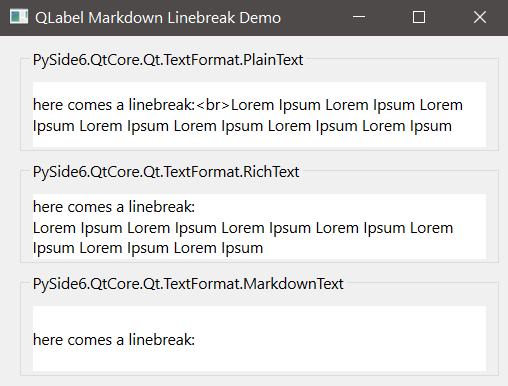Click the TextFormat.RichText group box title
The height and width of the screenshot is (386, 508).
coord(166,172)
